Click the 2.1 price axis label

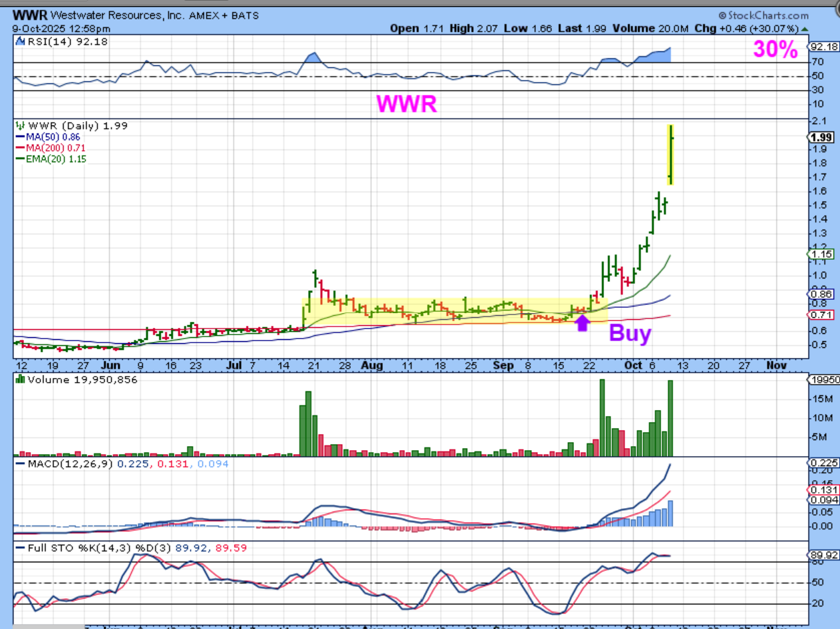821,122
